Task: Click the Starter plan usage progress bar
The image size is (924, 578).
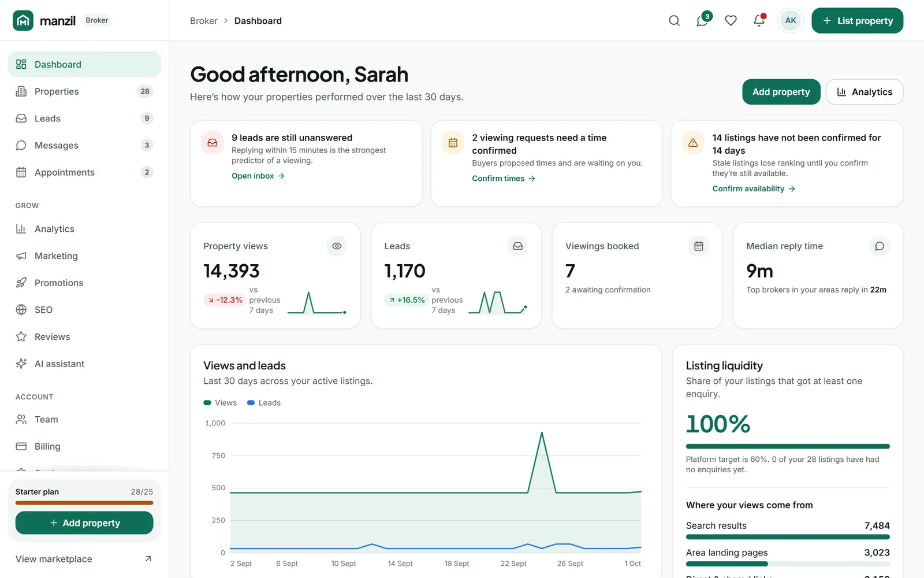Action: click(x=84, y=503)
